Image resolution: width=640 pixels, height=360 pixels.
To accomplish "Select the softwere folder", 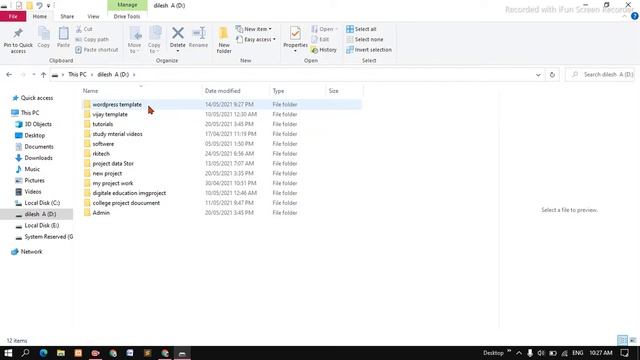I will point(103,144).
